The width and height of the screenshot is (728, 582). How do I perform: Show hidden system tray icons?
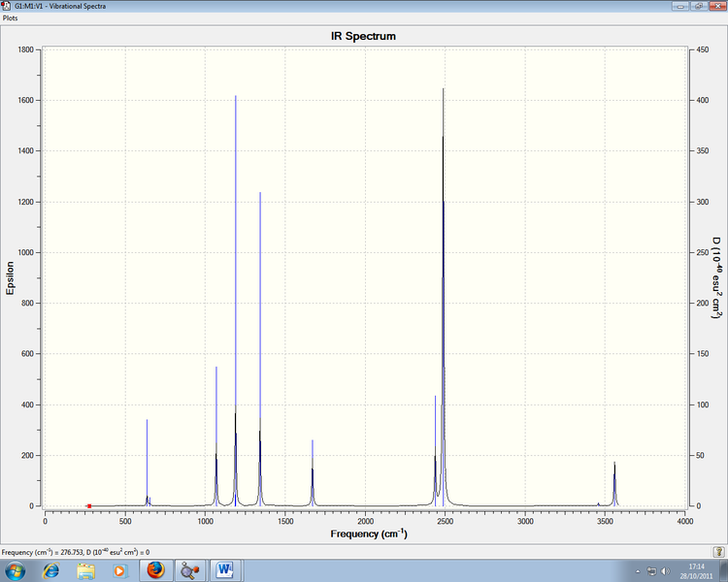pyautogui.click(x=638, y=571)
